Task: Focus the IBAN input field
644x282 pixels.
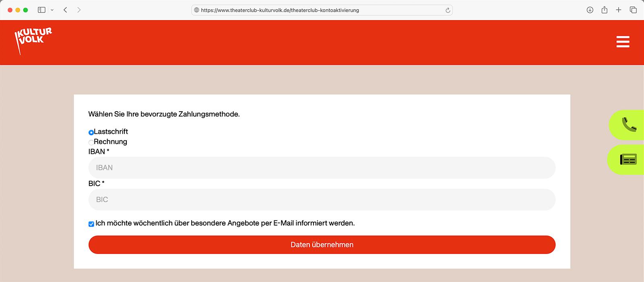Action: (x=322, y=168)
